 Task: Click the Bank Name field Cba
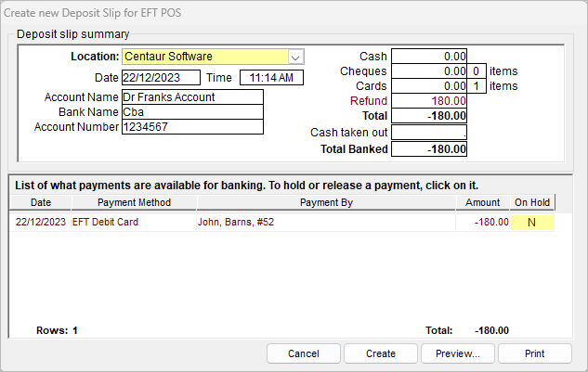tap(192, 112)
